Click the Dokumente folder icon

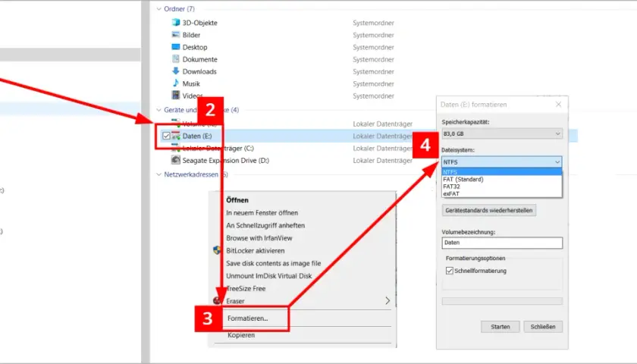pos(175,59)
